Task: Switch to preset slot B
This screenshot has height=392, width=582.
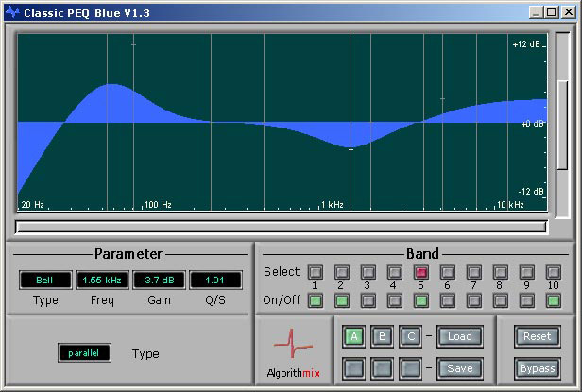Action: coord(382,336)
